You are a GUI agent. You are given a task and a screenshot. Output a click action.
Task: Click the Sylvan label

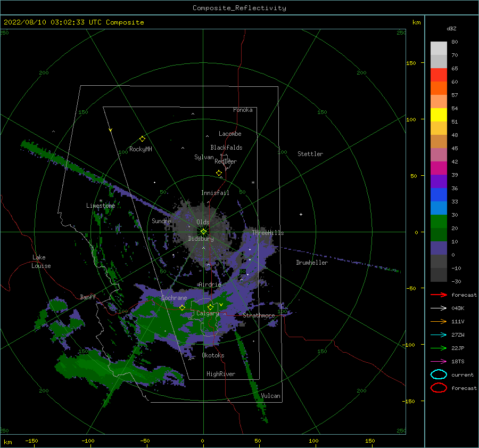pyautogui.click(x=204, y=157)
